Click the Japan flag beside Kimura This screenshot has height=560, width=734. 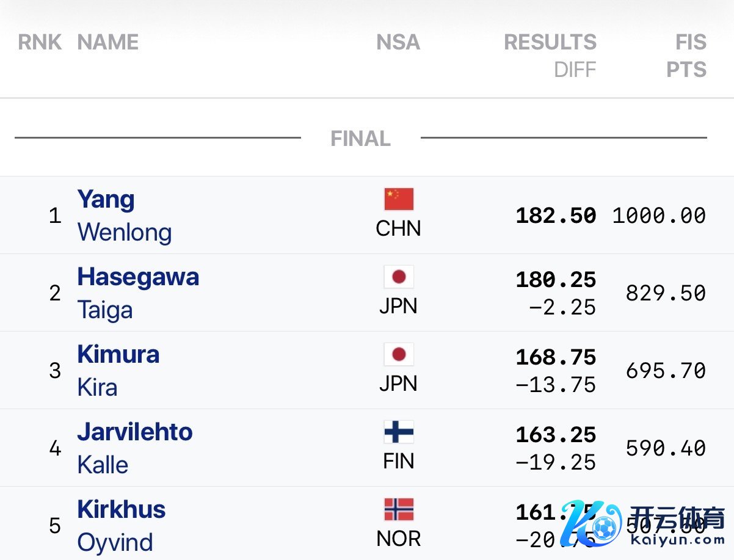point(399,354)
